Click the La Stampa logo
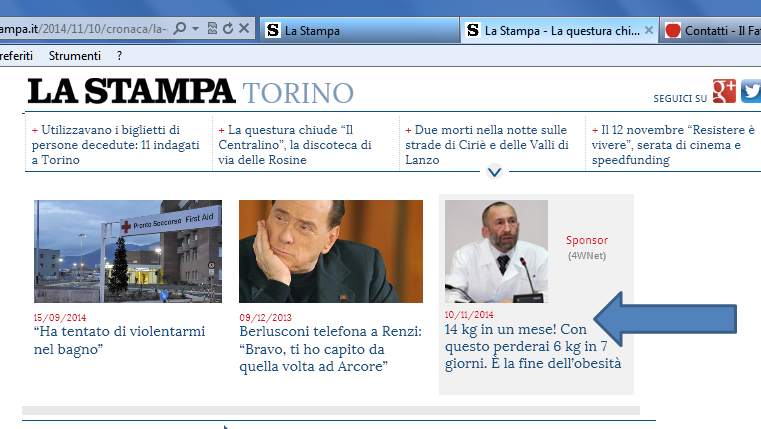The image size is (761, 429). click(x=131, y=92)
